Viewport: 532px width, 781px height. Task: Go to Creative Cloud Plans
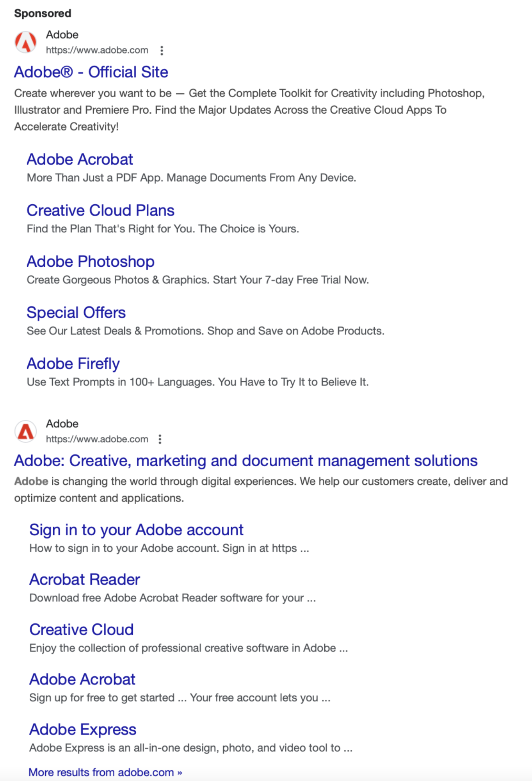click(100, 210)
